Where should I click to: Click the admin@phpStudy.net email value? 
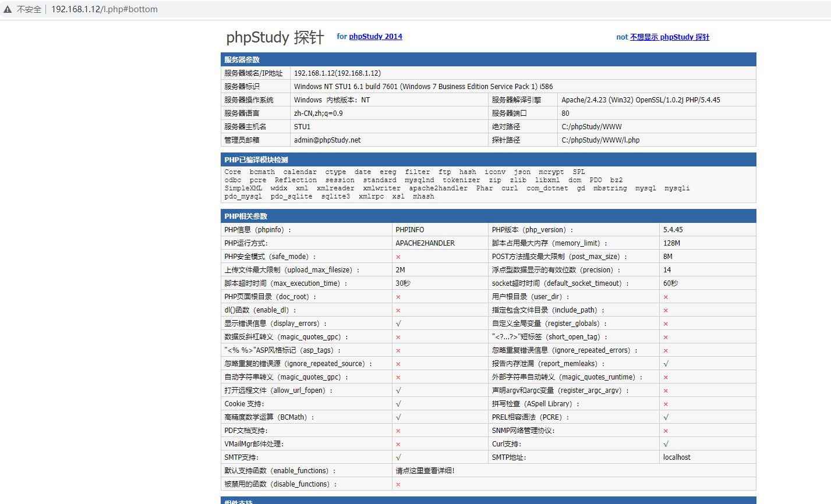[x=327, y=140]
